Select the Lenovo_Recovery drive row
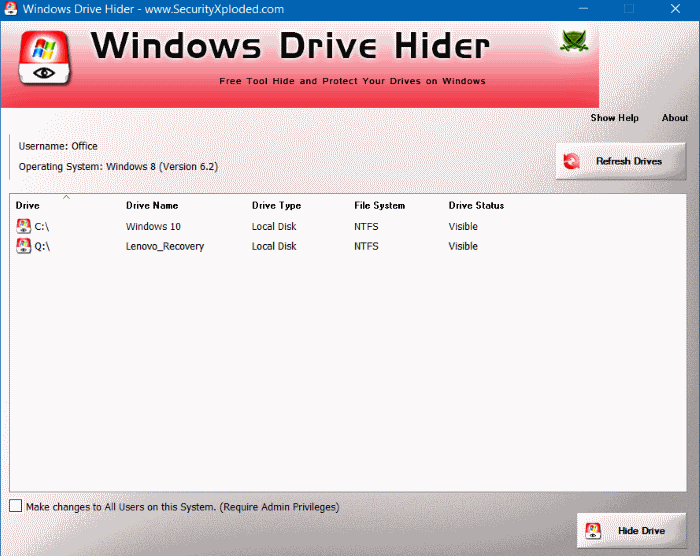Viewport: 700px width, 556px height. pyautogui.click(x=165, y=246)
